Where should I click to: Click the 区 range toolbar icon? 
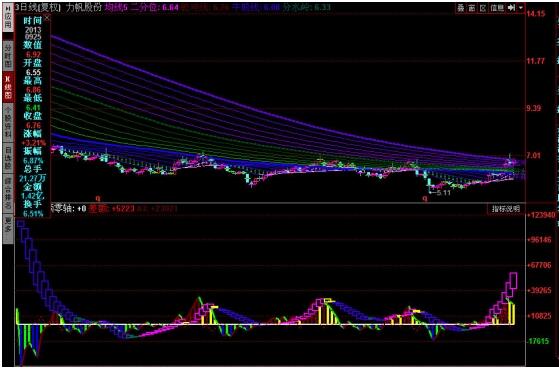[x=483, y=8]
